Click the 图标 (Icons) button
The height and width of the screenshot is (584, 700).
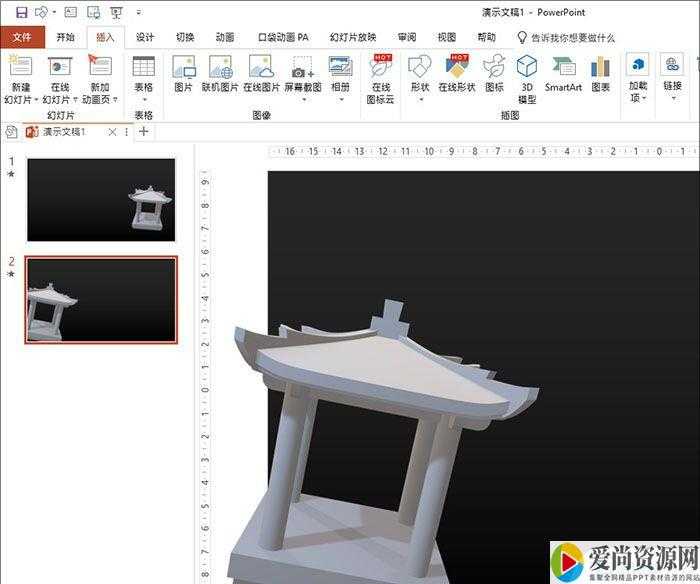coord(494,74)
